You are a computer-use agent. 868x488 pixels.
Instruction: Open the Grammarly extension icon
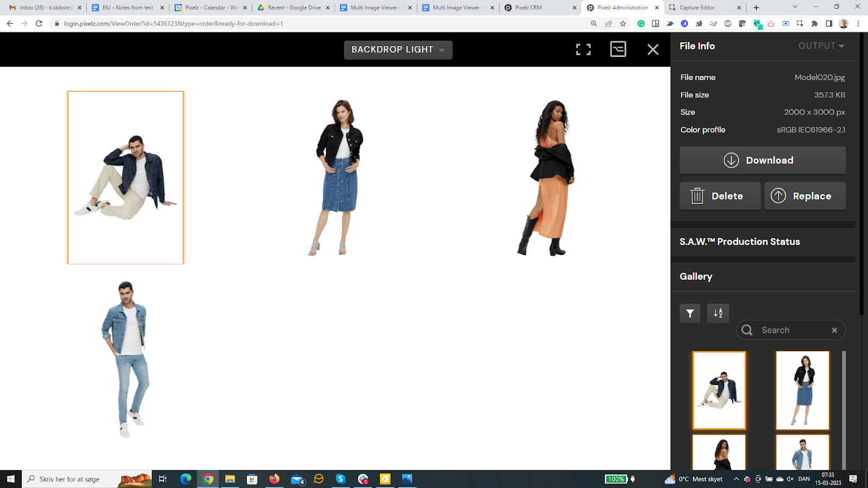tap(641, 24)
